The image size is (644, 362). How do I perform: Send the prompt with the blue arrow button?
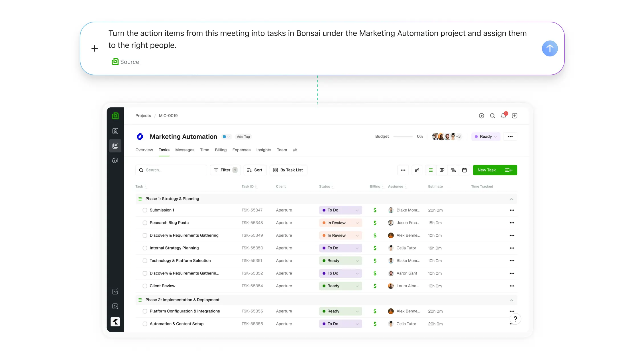[550, 48]
